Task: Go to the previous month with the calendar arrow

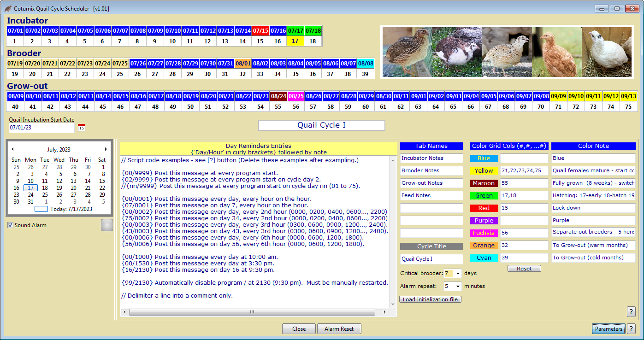Action: coord(12,149)
